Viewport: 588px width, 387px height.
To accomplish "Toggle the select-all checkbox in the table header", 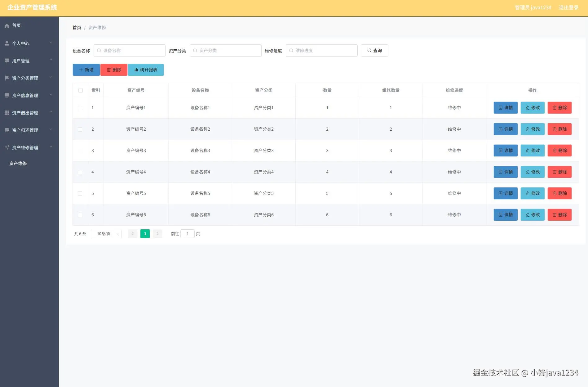I will point(81,90).
